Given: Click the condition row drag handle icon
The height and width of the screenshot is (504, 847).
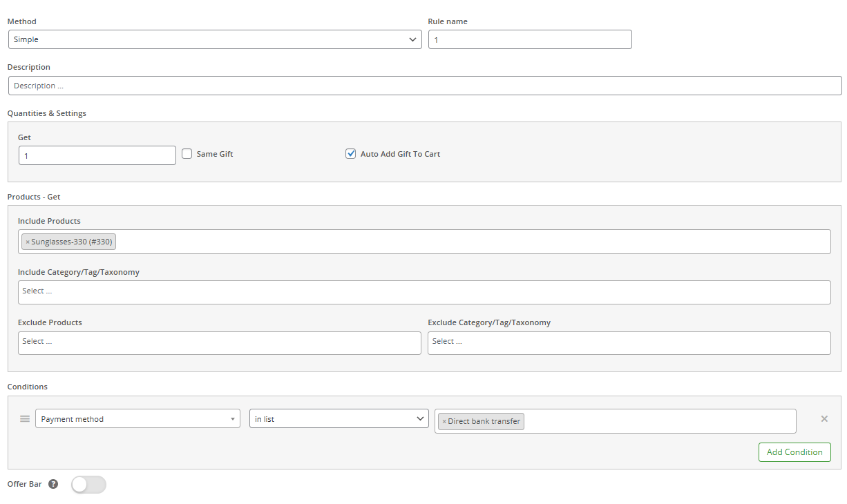Looking at the screenshot, I should tap(25, 419).
